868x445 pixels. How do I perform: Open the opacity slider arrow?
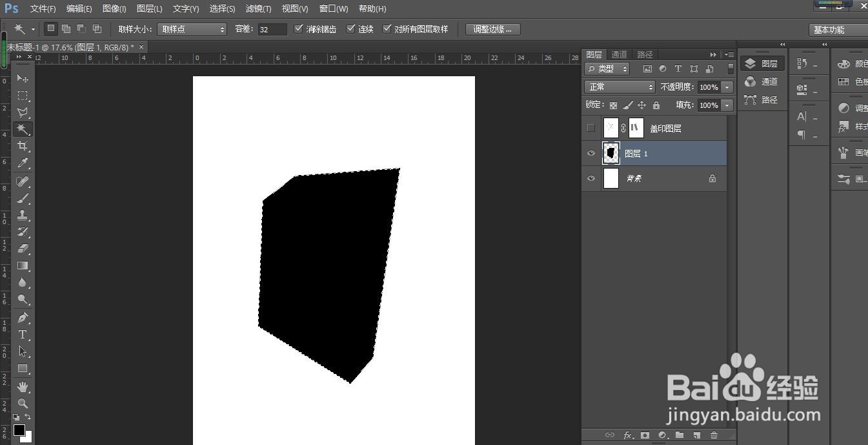[x=728, y=87]
